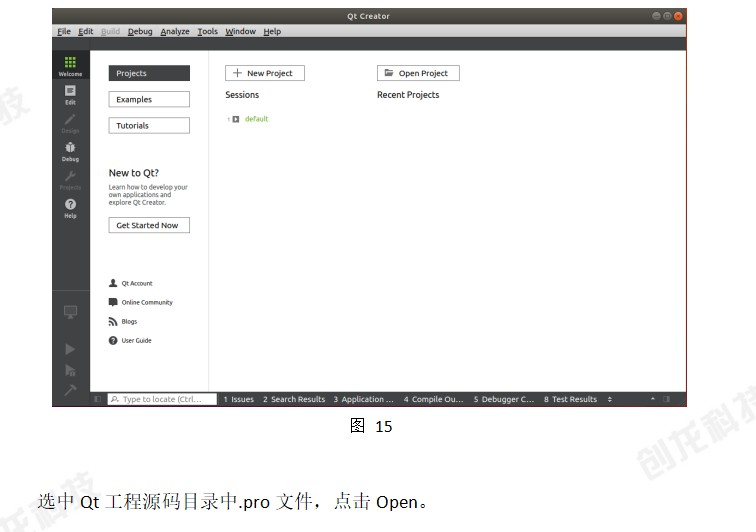Viewport: 756px width, 532px height.
Task: Open the Tools menu
Action: pos(207,31)
